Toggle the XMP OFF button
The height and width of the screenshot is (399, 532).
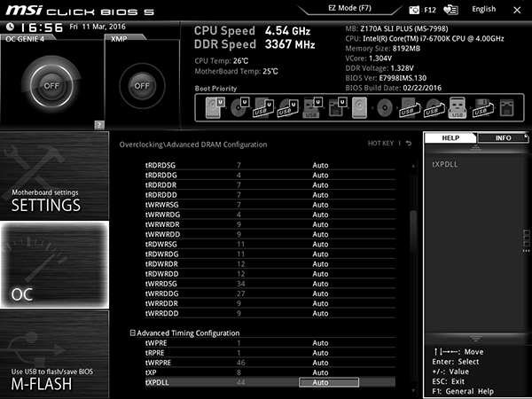pos(142,85)
